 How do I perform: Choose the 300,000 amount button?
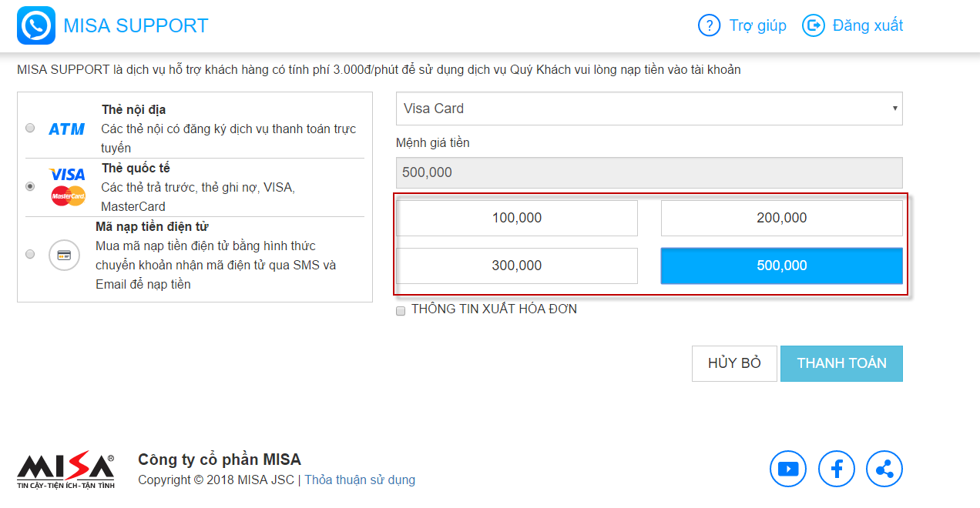point(517,266)
